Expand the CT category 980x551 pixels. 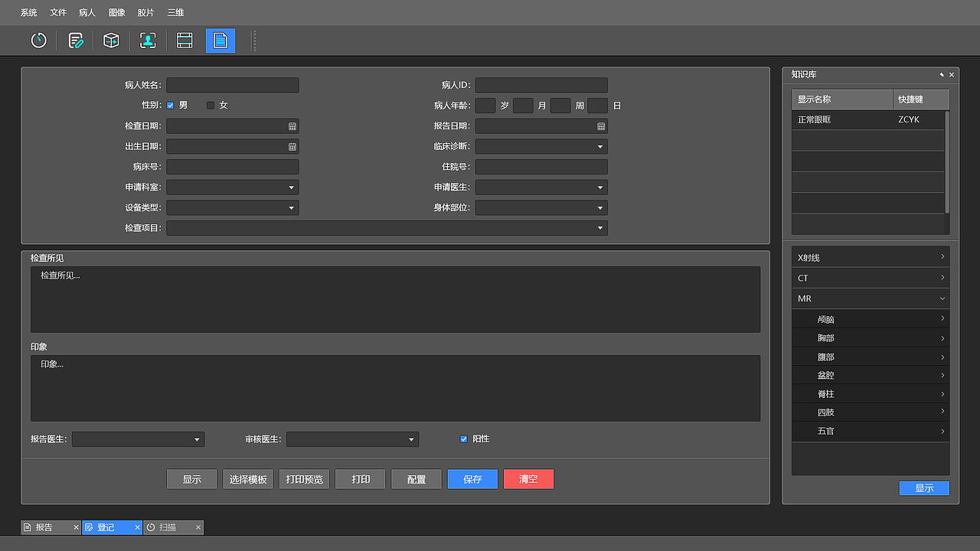(x=871, y=278)
